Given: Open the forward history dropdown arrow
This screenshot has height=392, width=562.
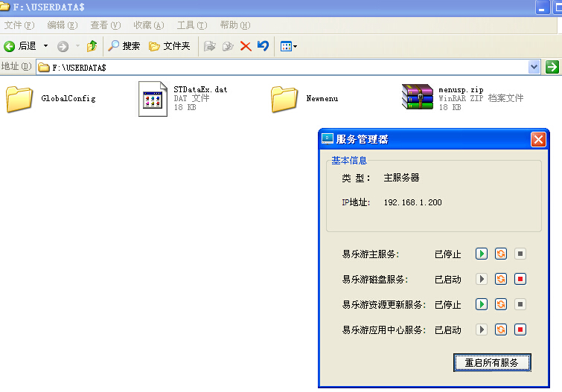Looking at the screenshot, I should click(77, 46).
